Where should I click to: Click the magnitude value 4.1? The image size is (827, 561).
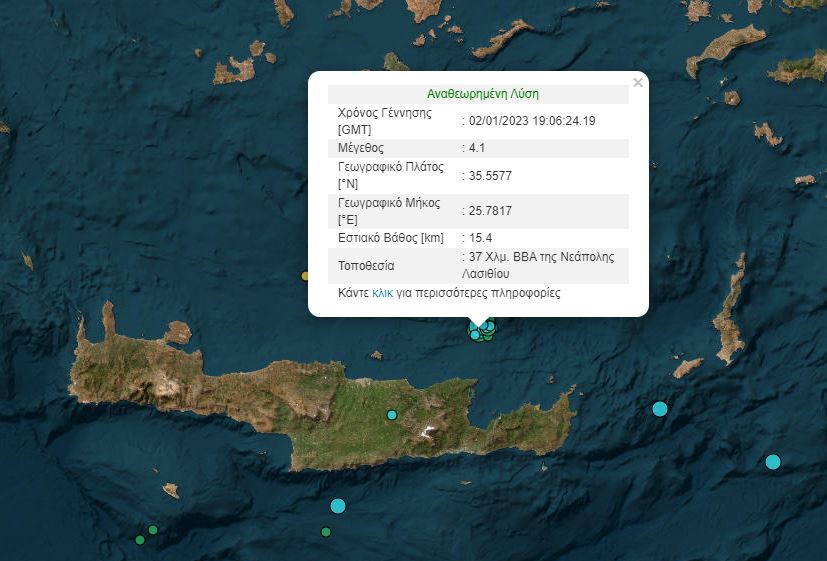coord(477,148)
